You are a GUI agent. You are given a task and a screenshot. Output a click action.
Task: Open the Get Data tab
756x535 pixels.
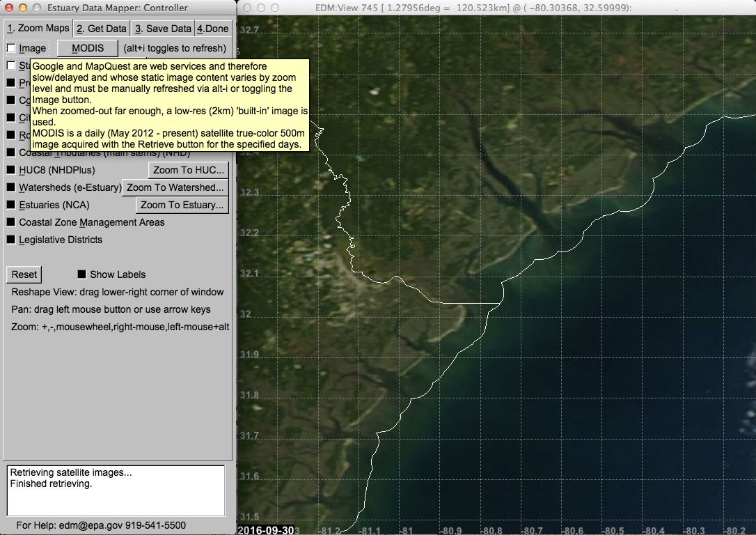pos(102,29)
